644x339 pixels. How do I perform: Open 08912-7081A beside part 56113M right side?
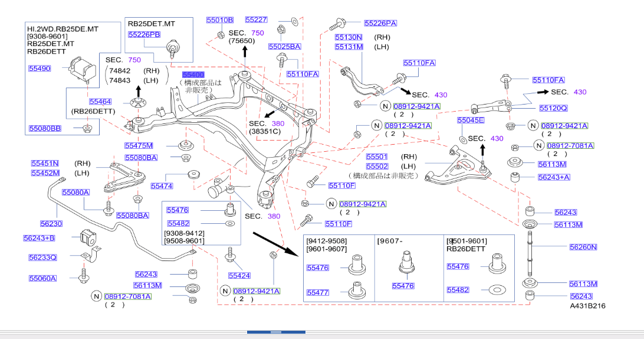pyautogui.click(x=570, y=146)
